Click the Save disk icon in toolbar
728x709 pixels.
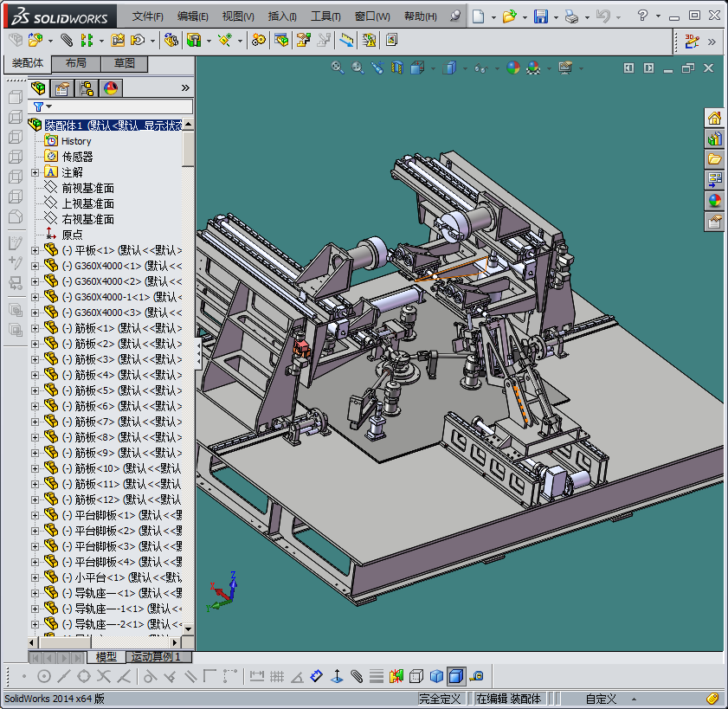click(x=540, y=16)
